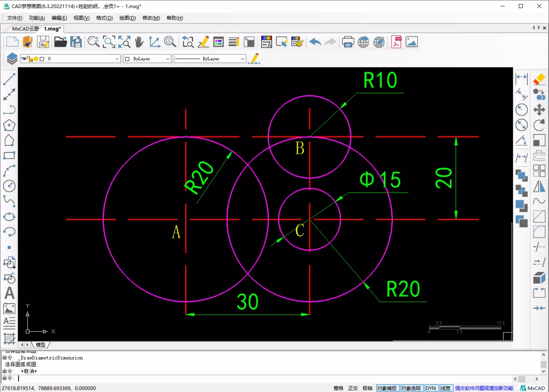Click the Insert Image tool in left toolbar

click(x=10, y=308)
